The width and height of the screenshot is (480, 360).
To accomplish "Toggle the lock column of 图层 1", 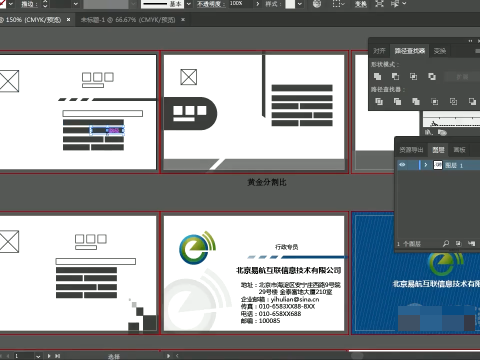I will 413,165.
